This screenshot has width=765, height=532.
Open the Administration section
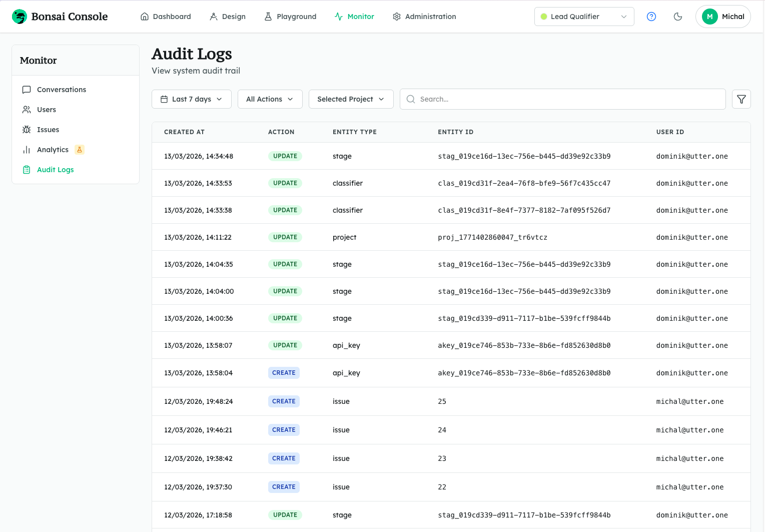point(424,17)
